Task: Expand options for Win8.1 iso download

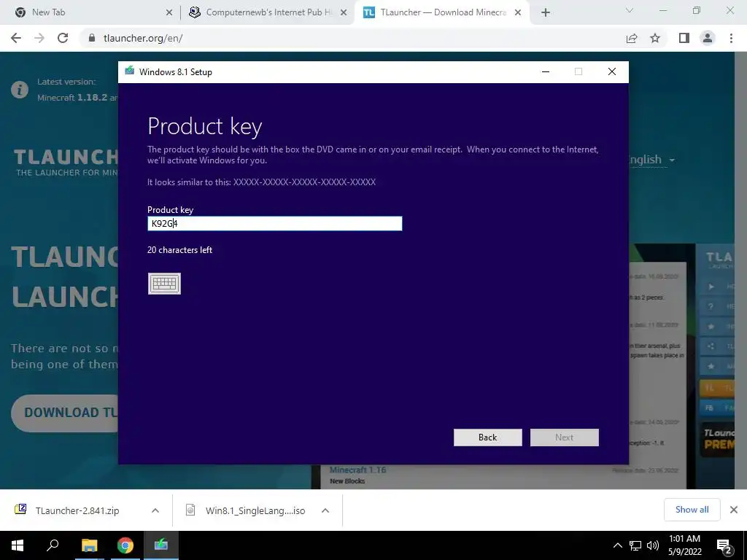Action: coord(325,510)
